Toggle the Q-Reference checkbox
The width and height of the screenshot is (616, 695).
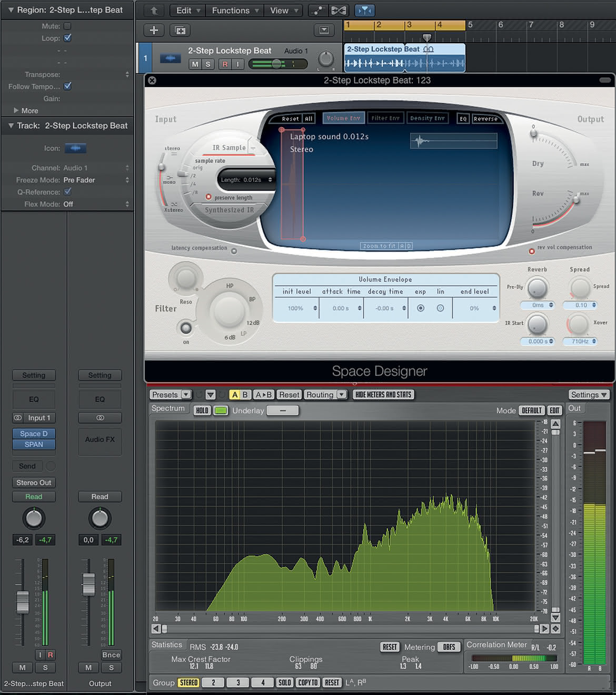[67, 192]
